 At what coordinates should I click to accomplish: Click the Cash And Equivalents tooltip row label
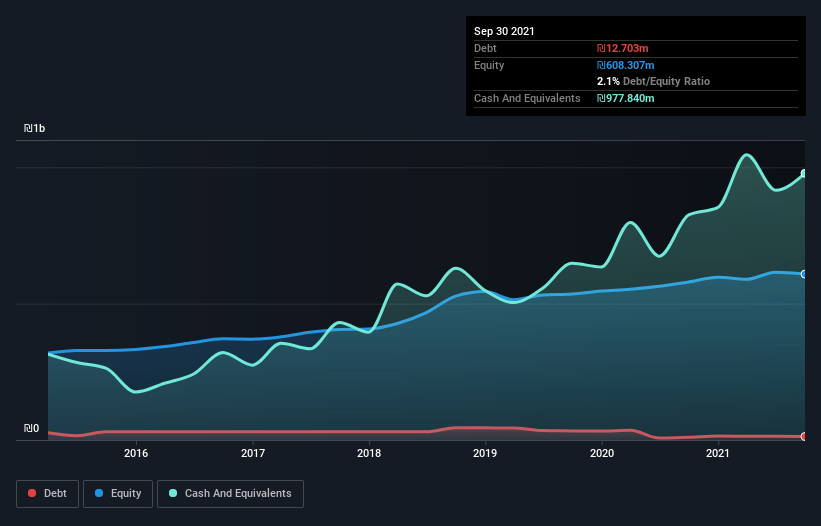coord(527,98)
